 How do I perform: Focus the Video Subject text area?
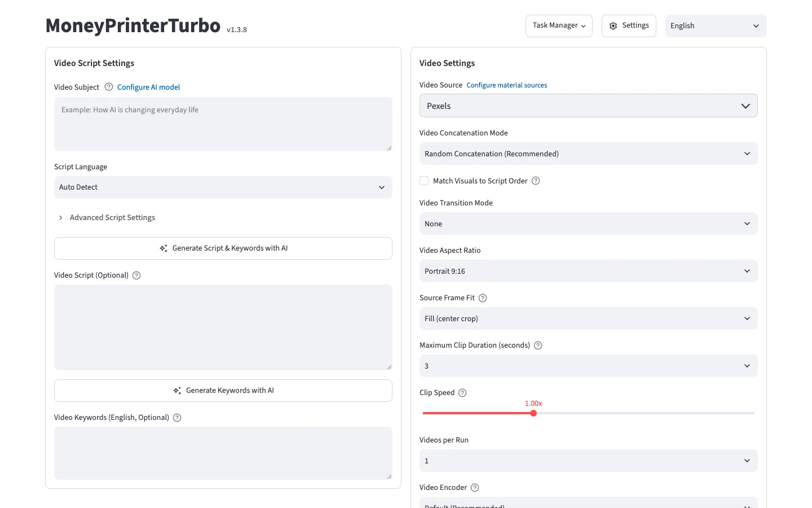(x=223, y=124)
